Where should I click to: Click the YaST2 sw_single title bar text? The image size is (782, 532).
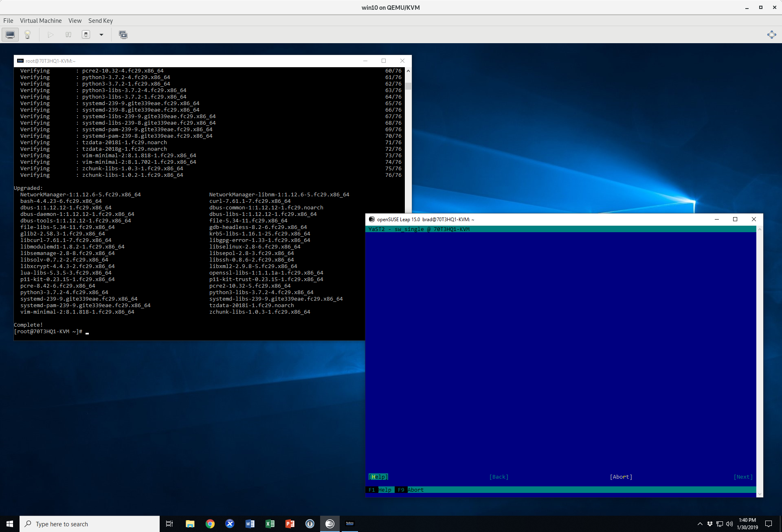(419, 229)
